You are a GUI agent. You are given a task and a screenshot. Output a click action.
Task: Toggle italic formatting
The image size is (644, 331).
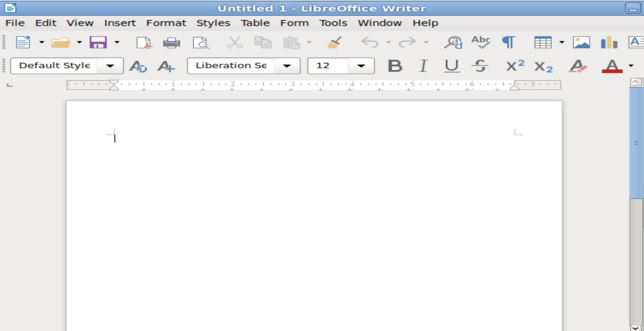(423, 66)
